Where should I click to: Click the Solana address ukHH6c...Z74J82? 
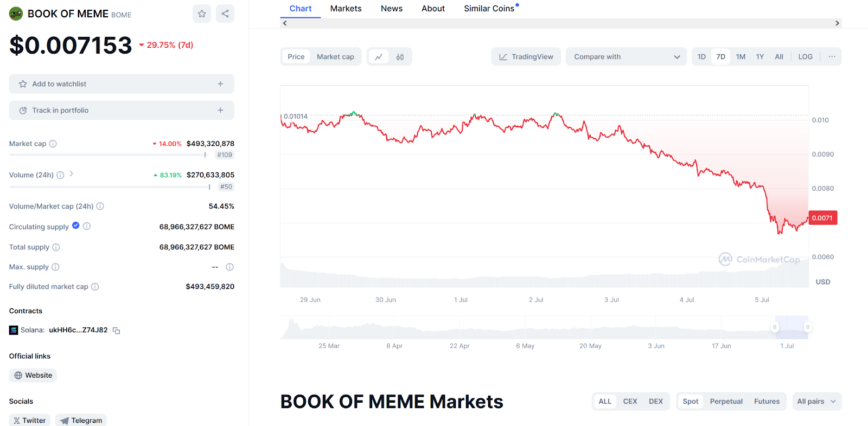click(x=78, y=330)
